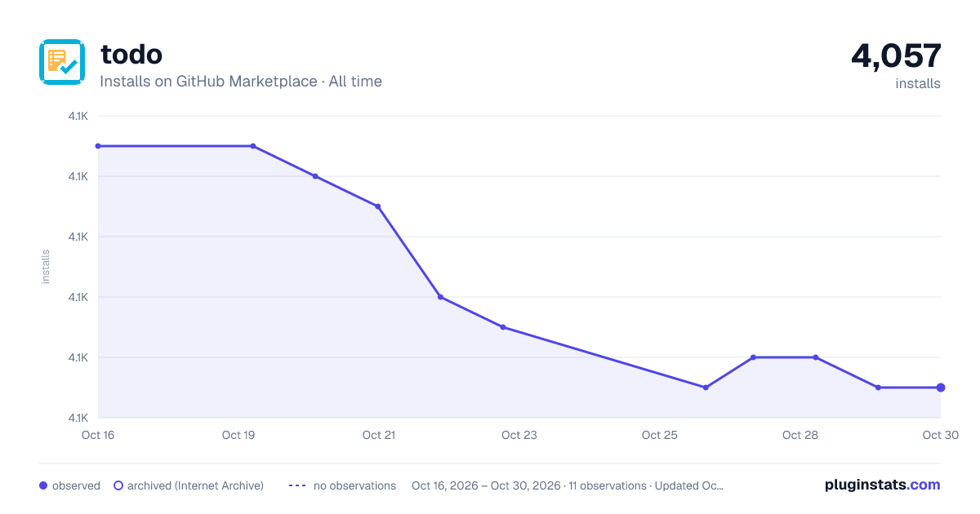The height and width of the screenshot is (514, 980).
Task: Click the 'Oct 23' x-axis label
Action: (x=519, y=435)
